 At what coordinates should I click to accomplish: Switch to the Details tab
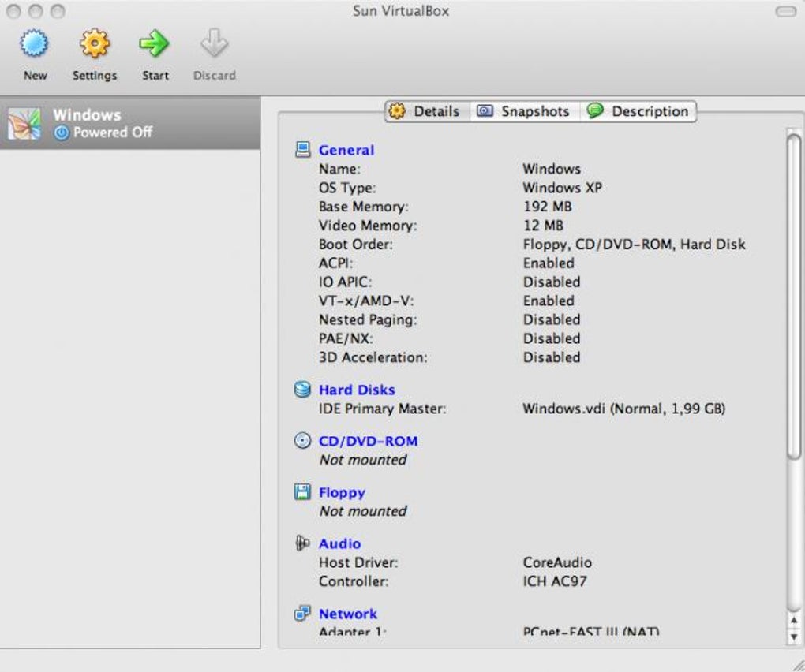tap(428, 111)
